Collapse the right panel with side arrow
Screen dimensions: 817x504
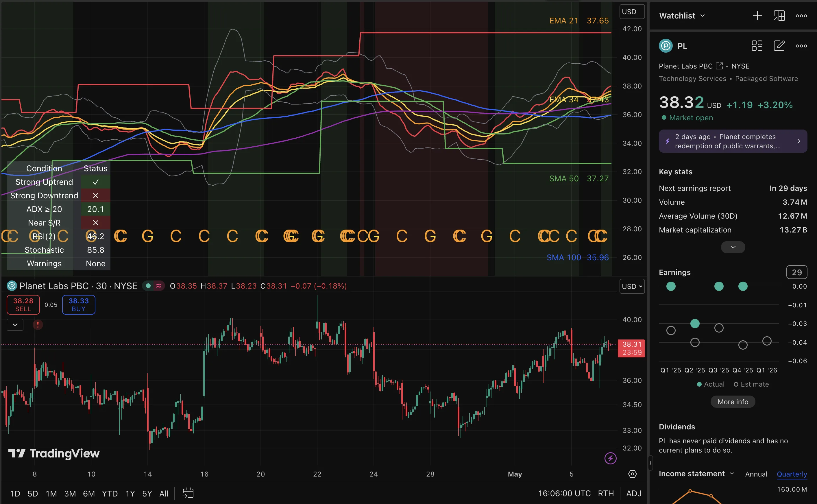(x=650, y=463)
